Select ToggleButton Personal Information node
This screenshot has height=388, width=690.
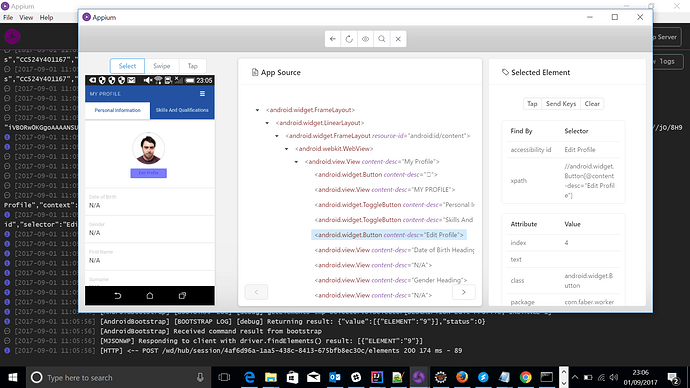[395, 205]
